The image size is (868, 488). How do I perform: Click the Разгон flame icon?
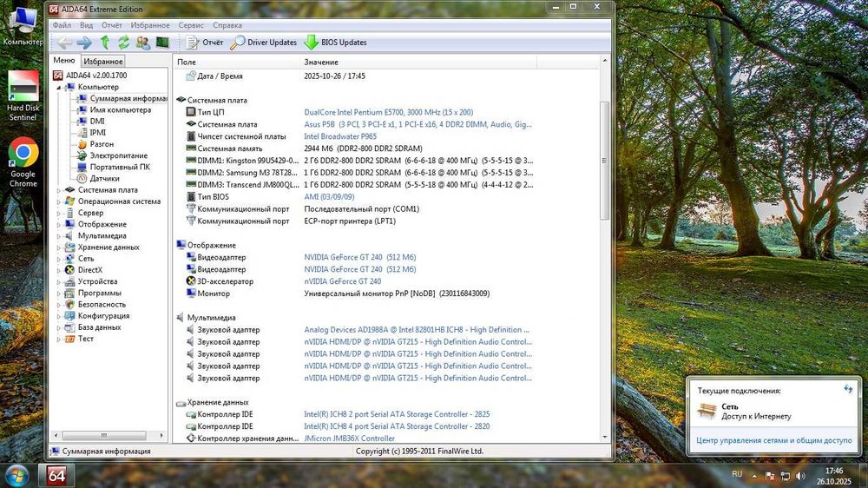tap(82, 144)
